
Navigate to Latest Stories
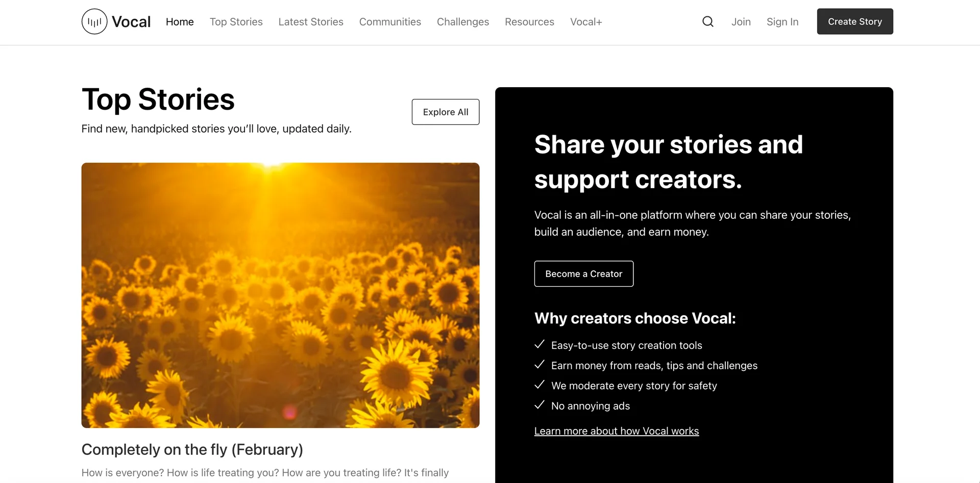tap(311, 21)
